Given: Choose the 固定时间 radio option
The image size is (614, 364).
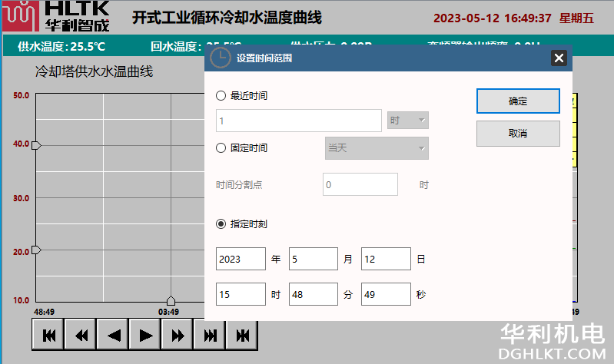Looking at the screenshot, I should pos(221,147).
